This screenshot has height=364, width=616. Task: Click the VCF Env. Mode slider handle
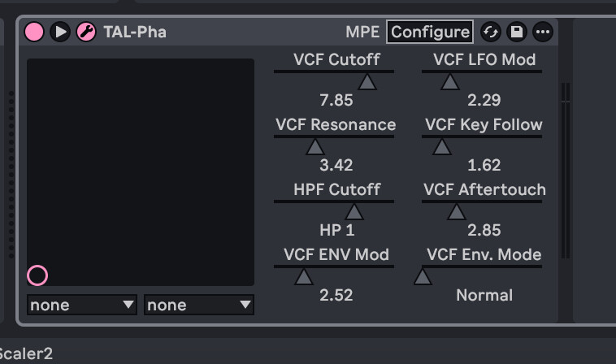[x=423, y=277]
